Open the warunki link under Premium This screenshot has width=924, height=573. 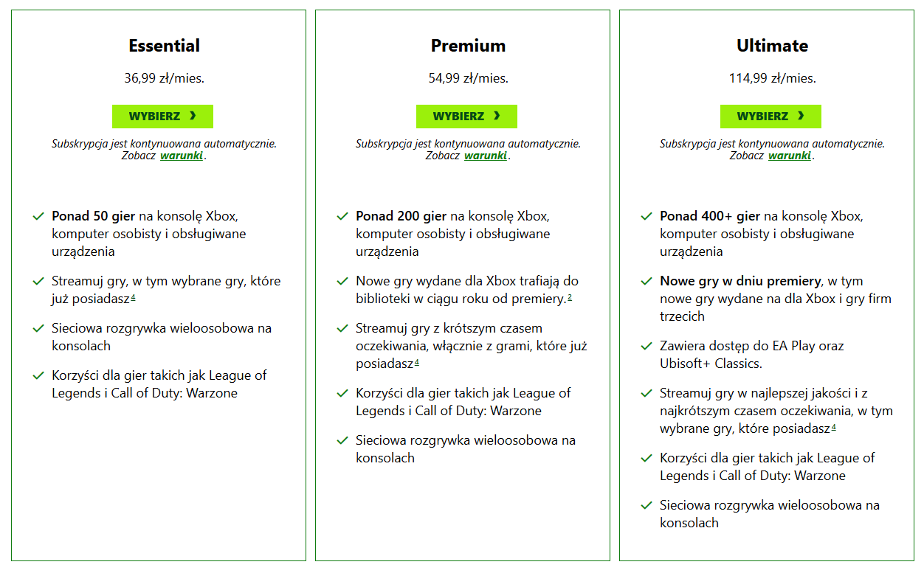(486, 156)
